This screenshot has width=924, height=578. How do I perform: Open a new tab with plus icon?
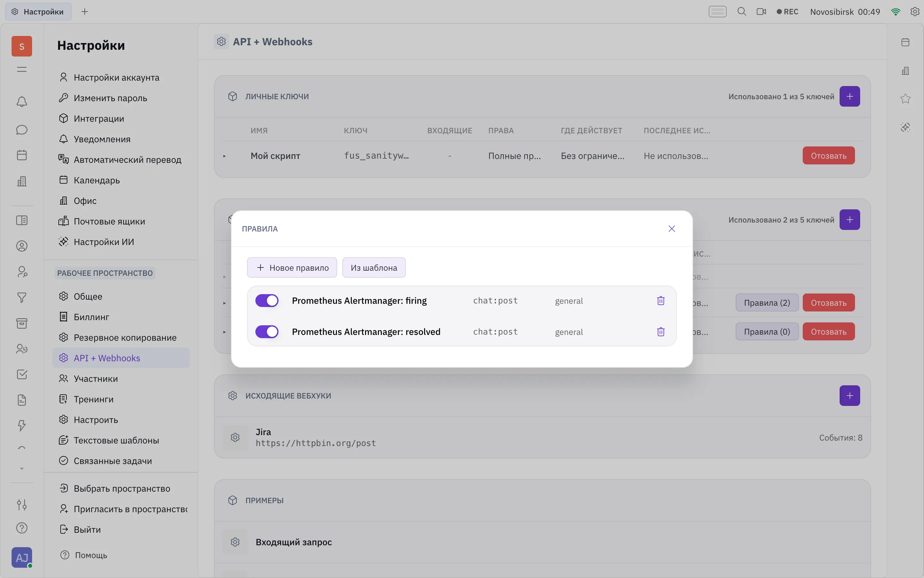(85, 12)
